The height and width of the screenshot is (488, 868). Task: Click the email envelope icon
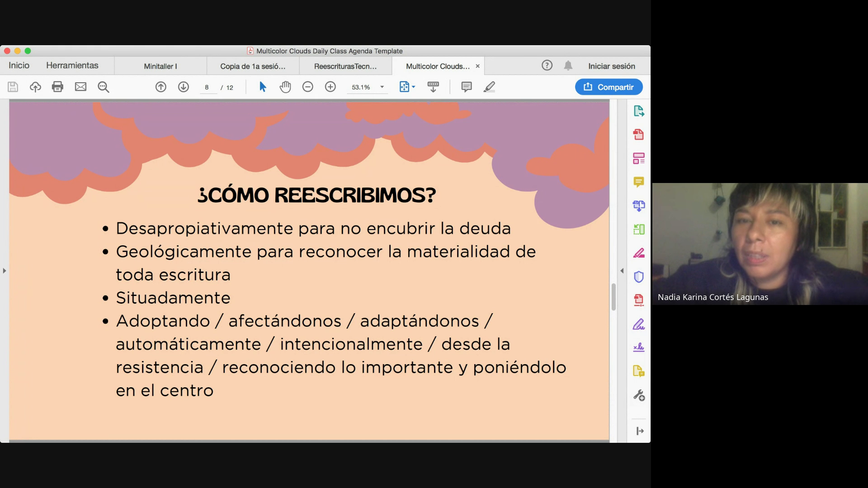tap(80, 87)
